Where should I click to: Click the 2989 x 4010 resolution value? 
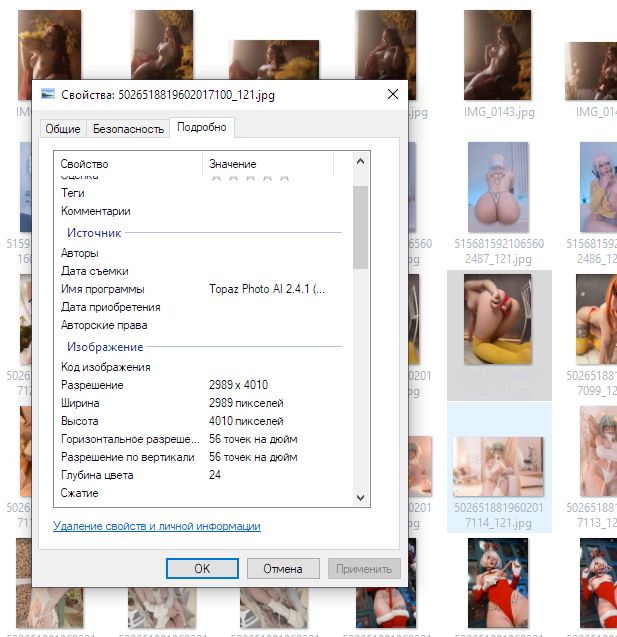(x=238, y=385)
